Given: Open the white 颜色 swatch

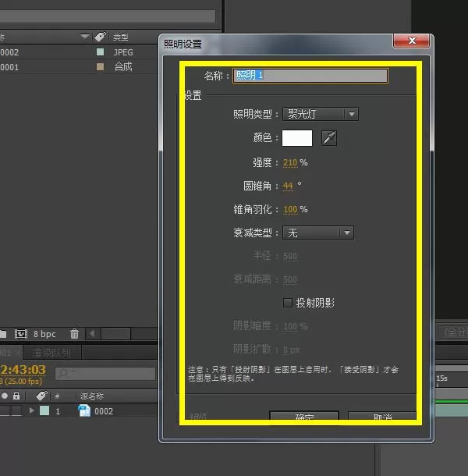Looking at the screenshot, I should [x=297, y=138].
